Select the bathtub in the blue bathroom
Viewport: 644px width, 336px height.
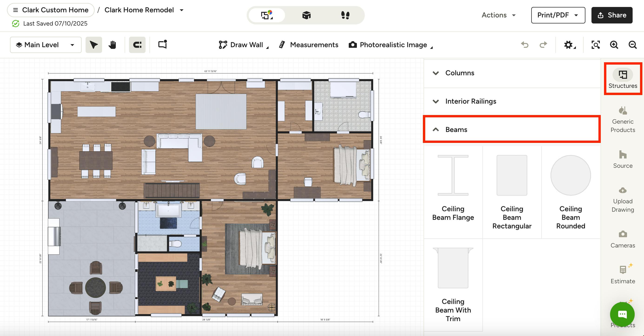pos(169,210)
